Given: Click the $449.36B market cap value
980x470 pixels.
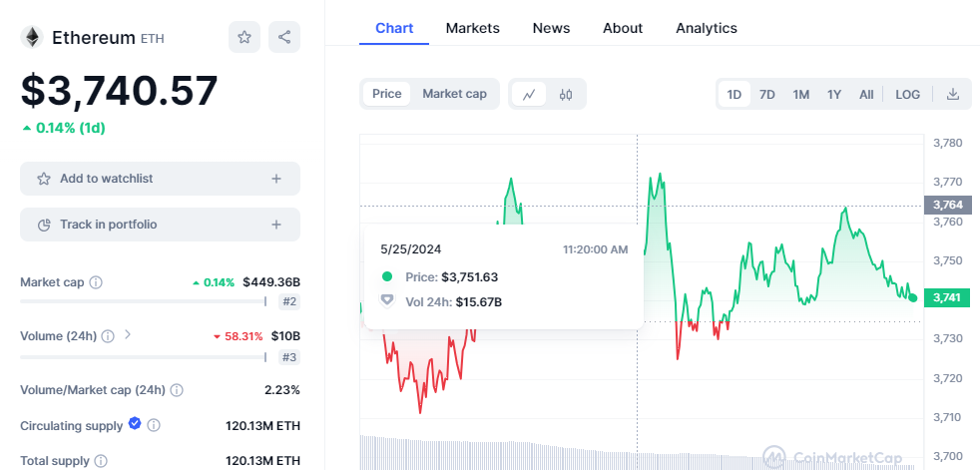Looking at the screenshot, I should (x=271, y=282).
